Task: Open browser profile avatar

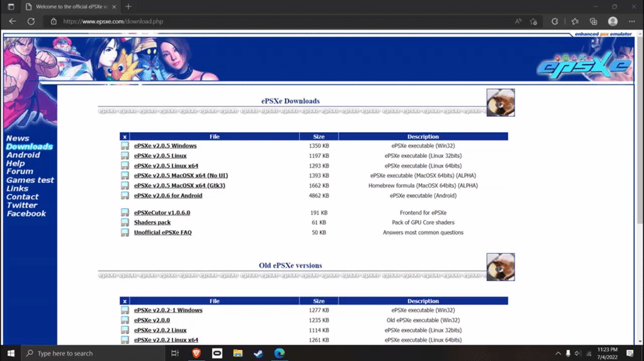Action: pyautogui.click(x=613, y=21)
